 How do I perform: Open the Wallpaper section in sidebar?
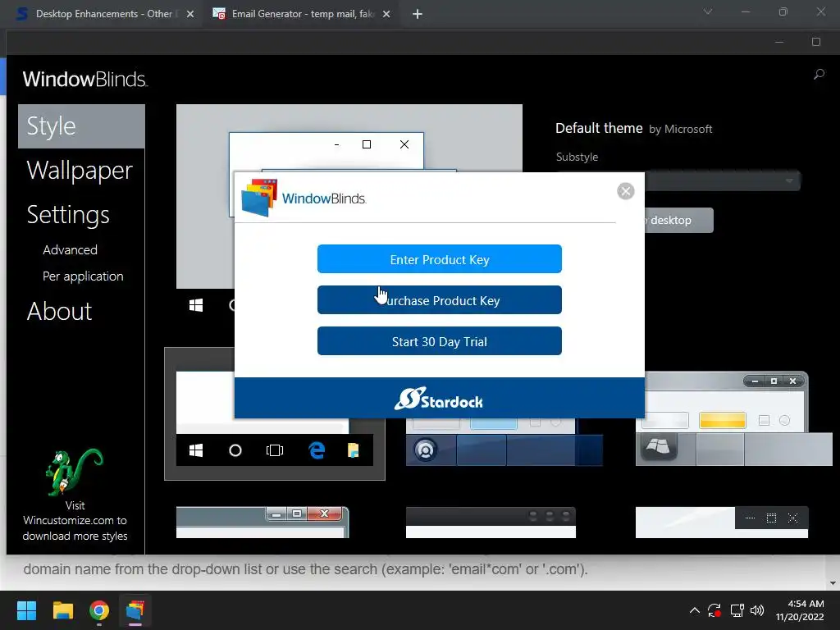[x=80, y=171]
